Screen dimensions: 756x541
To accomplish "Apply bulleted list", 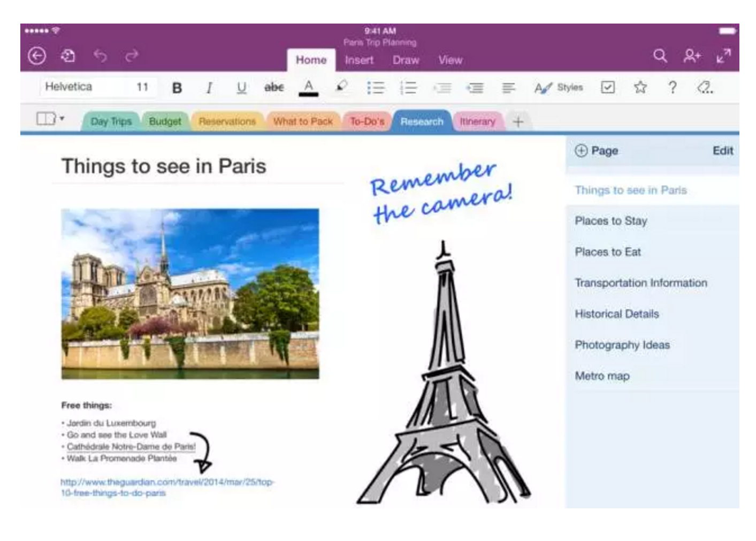I will point(376,88).
